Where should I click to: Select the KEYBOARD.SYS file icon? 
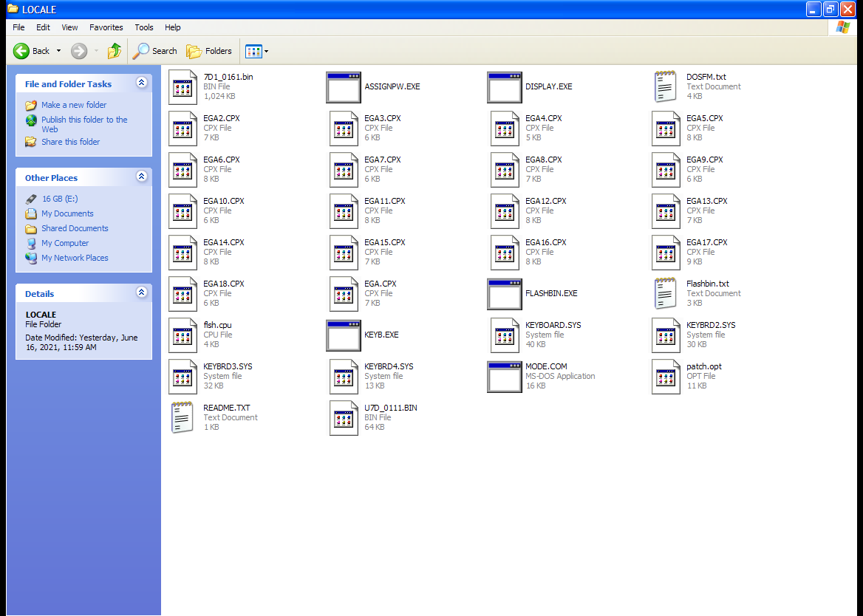[x=505, y=335]
